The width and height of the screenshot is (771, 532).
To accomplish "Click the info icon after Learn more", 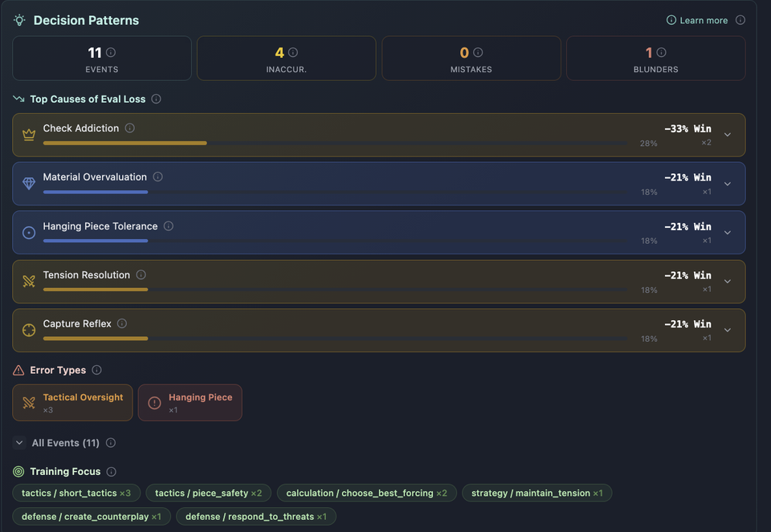I will (740, 19).
